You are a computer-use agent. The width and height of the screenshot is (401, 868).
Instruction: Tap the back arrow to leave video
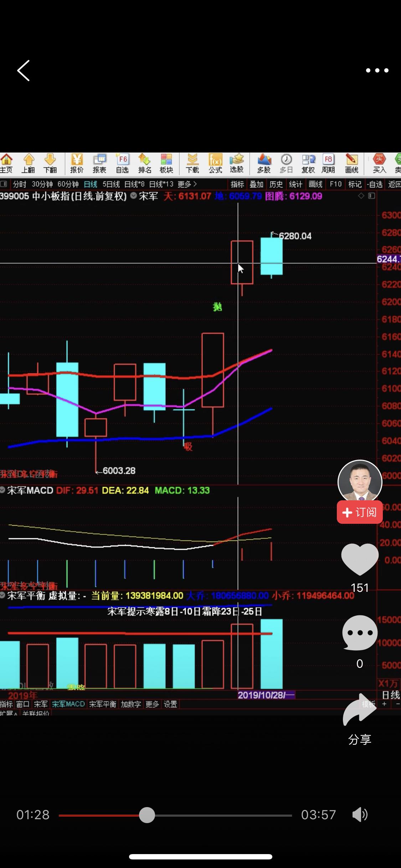[24, 71]
